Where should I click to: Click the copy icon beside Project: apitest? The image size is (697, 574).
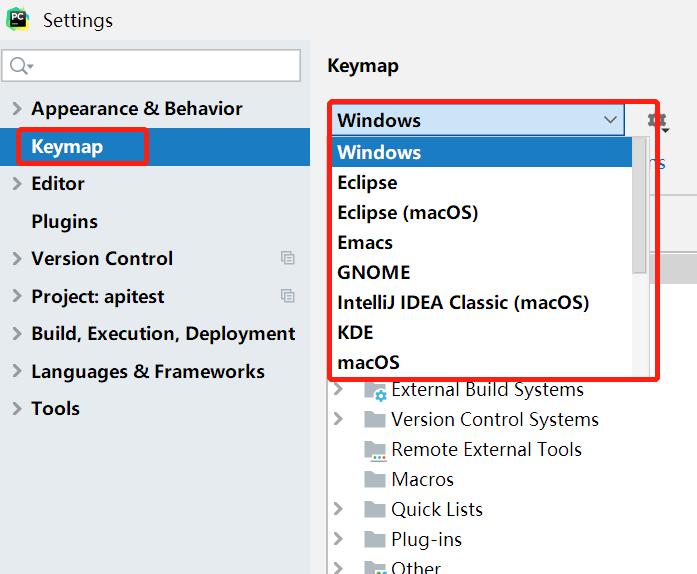pos(288,296)
